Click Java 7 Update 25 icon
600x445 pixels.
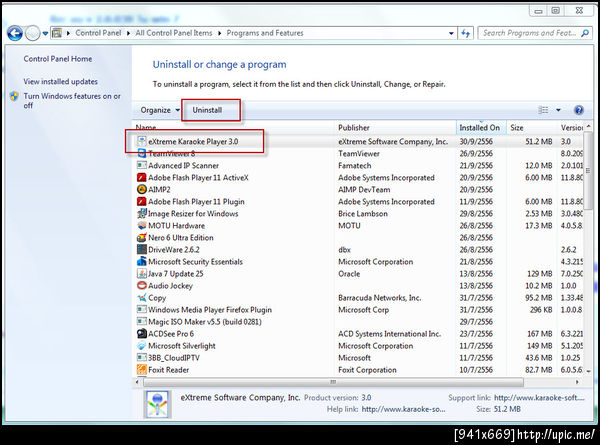click(x=142, y=274)
